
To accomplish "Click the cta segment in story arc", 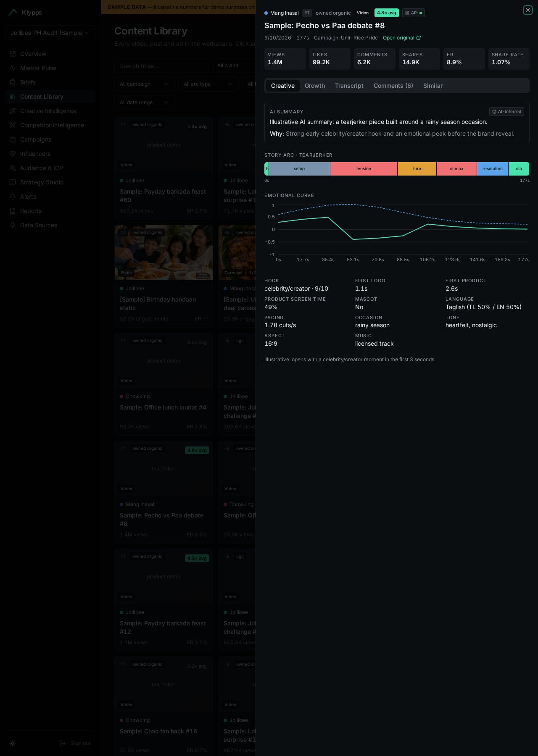I will coord(519,169).
